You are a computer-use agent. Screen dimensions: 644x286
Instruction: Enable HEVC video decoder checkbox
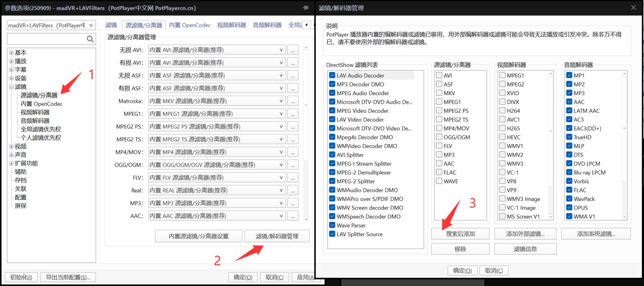[x=502, y=137]
